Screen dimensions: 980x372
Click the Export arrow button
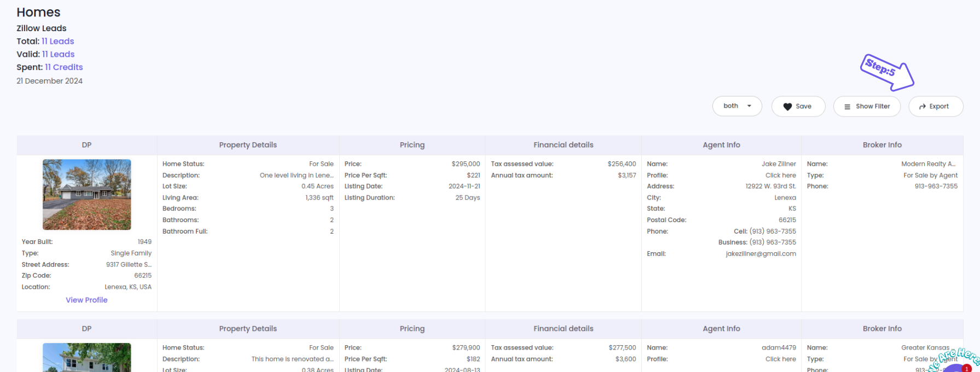pos(935,106)
